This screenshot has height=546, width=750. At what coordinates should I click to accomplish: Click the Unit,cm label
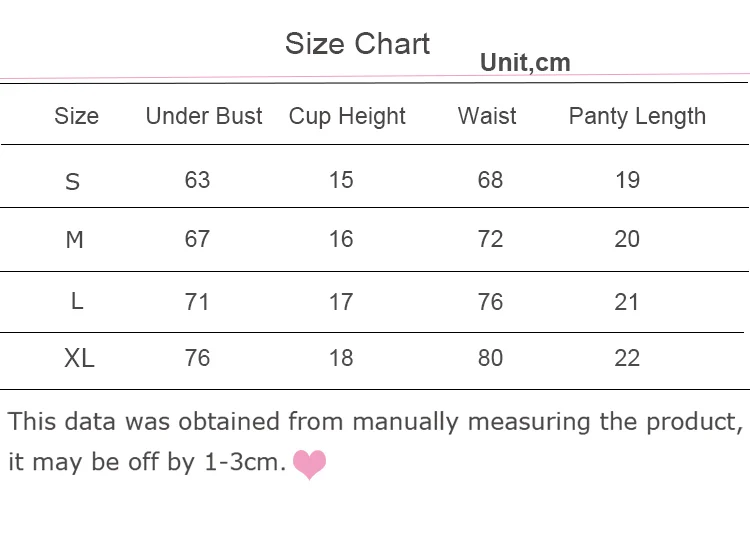[x=525, y=63]
